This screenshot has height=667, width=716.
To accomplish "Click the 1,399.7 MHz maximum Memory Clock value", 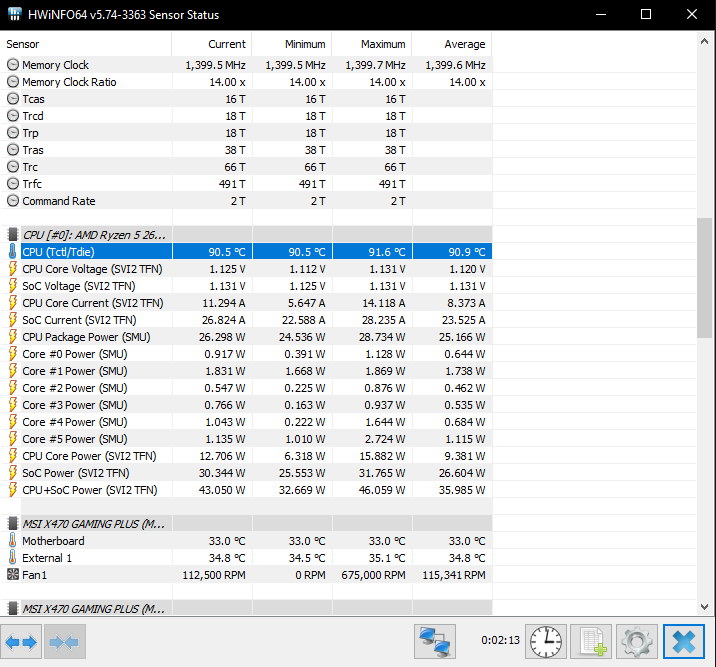I will tap(375, 65).
